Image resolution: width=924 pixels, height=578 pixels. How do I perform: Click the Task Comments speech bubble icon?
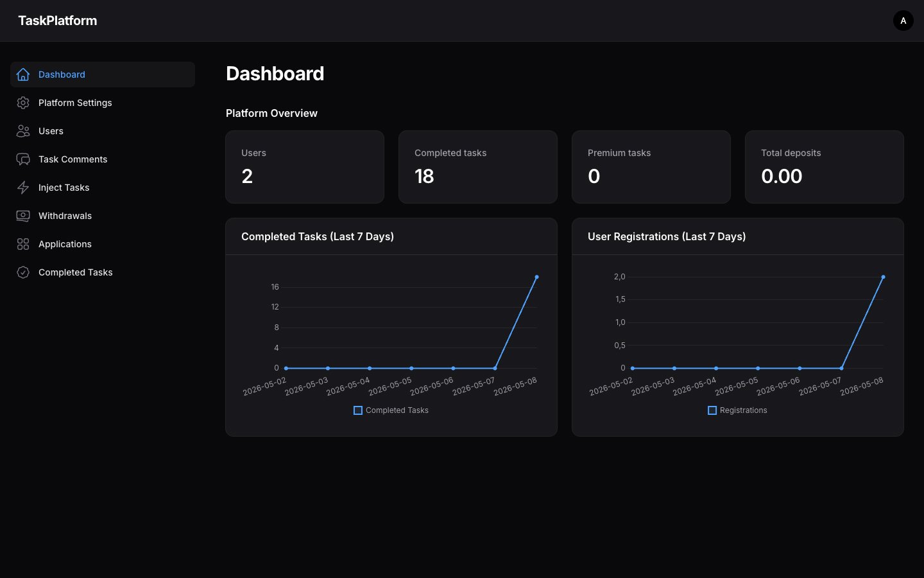tap(23, 159)
